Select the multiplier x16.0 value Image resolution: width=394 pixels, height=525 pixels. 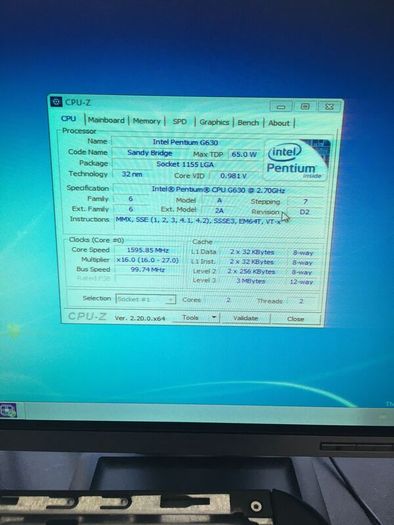[148, 260]
